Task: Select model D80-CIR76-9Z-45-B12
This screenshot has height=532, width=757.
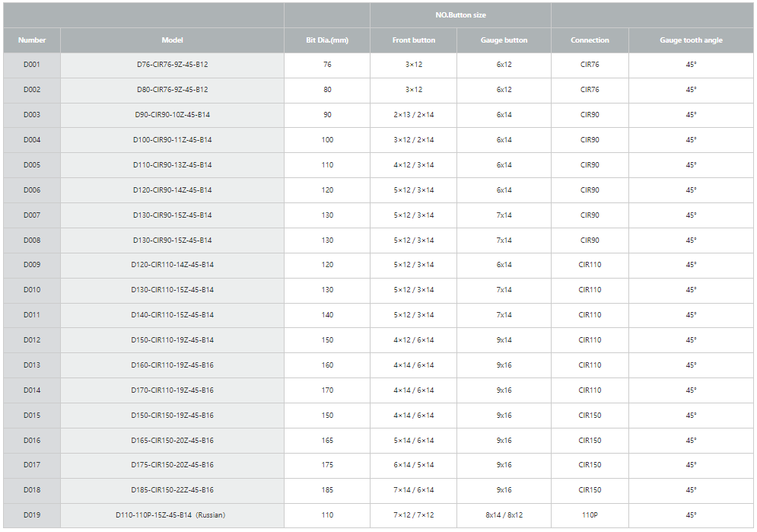Action: 173,89
